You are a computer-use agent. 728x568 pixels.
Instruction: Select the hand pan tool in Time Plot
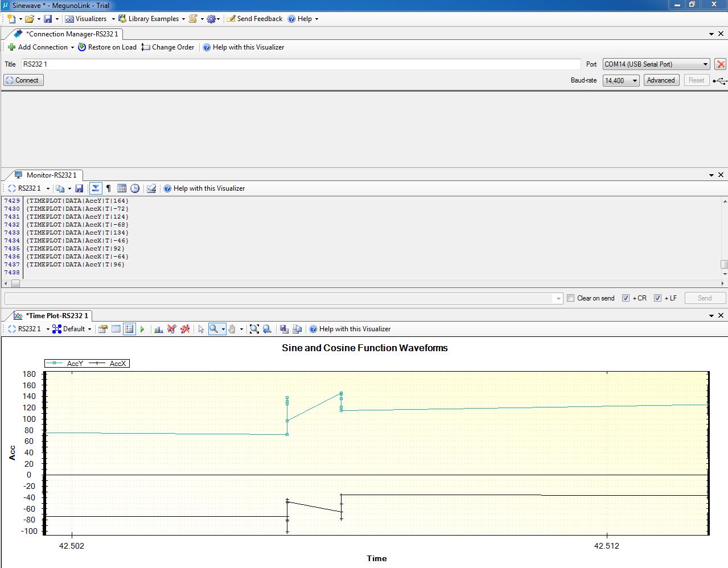233,329
